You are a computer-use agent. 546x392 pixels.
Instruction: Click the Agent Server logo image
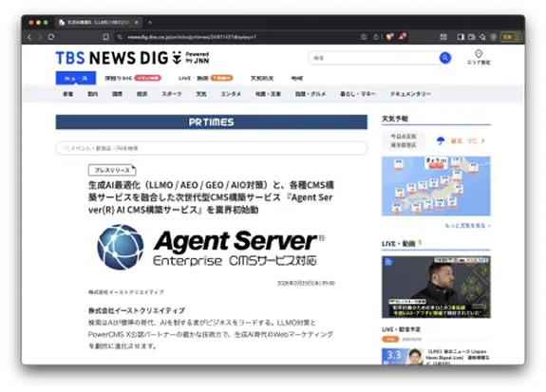click(212, 247)
